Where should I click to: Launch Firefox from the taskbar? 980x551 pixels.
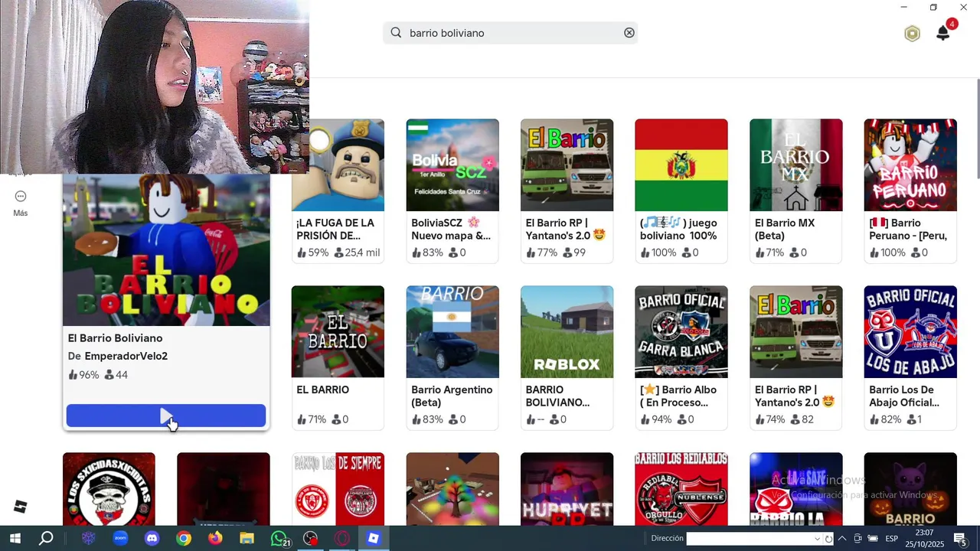click(x=215, y=538)
